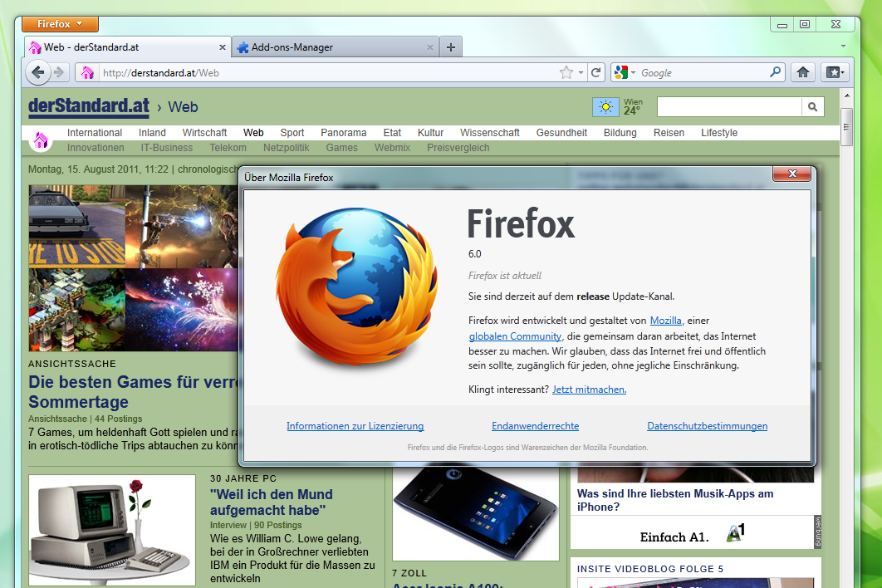This screenshot has height=588, width=882.
Task: Click the Google search field
Action: 703,72
